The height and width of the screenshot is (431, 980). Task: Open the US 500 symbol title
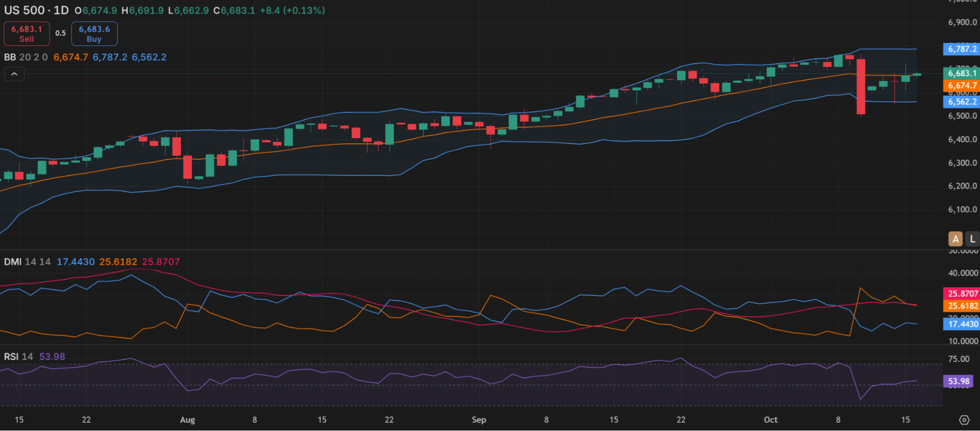tap(25, 10)
